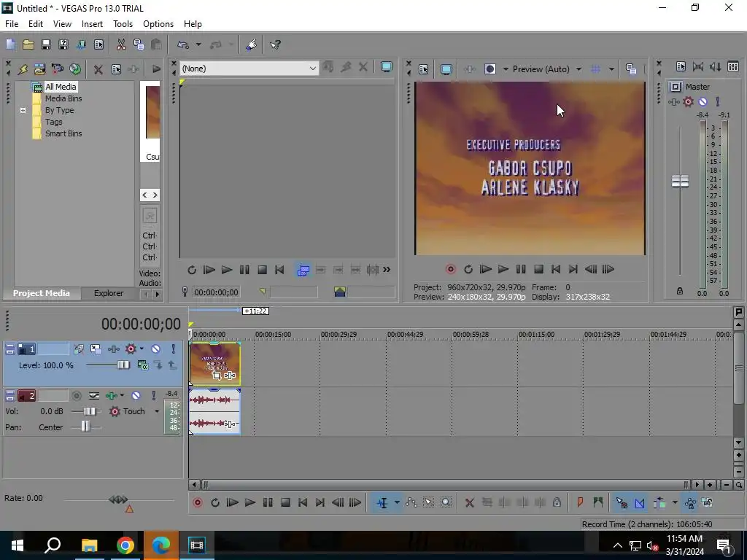Solo video track 1 with exclamation icon
Image resolution: width=747 pixels, height=560 pixels.
click(x=173, y=349)
